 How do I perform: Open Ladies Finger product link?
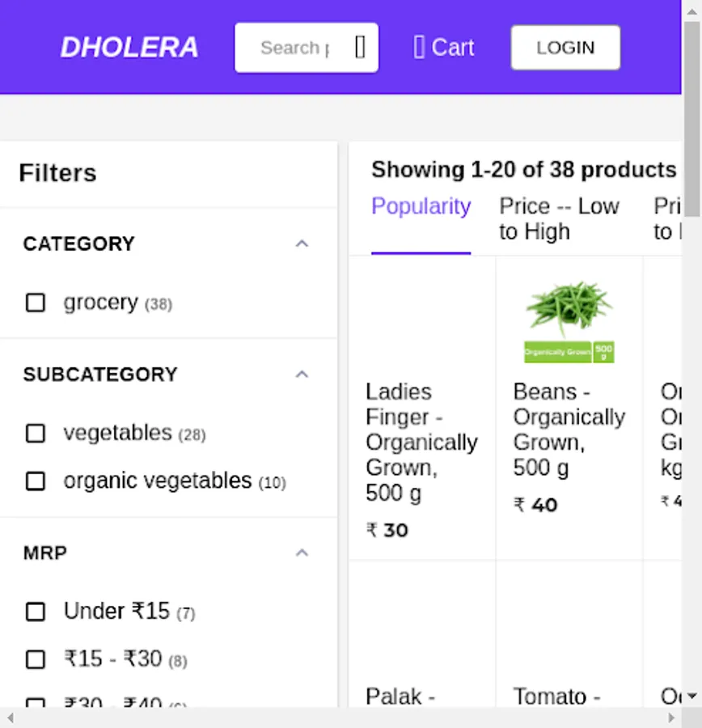[421, 442]
